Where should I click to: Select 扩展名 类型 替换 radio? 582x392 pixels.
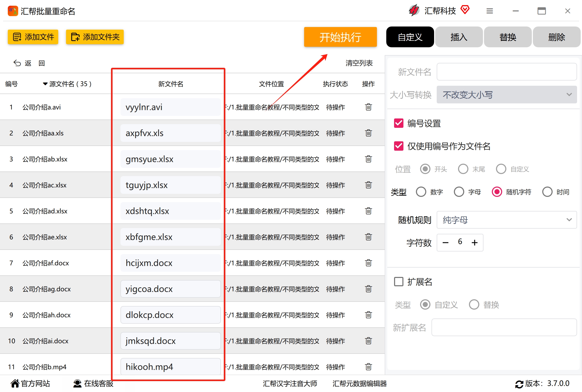coord(474,304)
